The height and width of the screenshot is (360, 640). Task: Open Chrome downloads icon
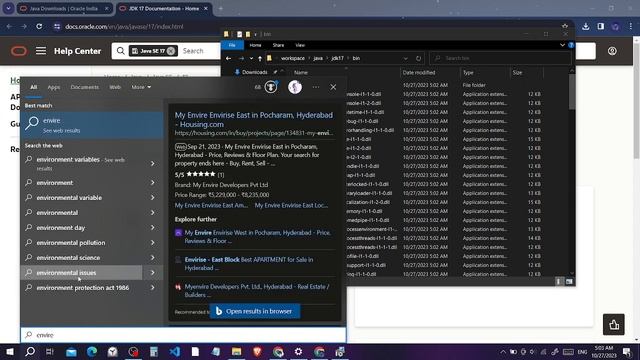586,27
